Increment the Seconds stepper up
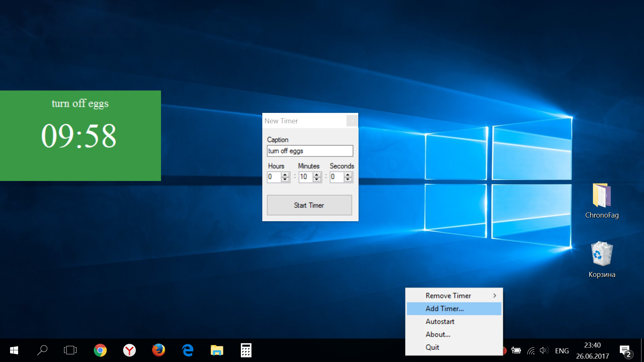 [347, 174]
